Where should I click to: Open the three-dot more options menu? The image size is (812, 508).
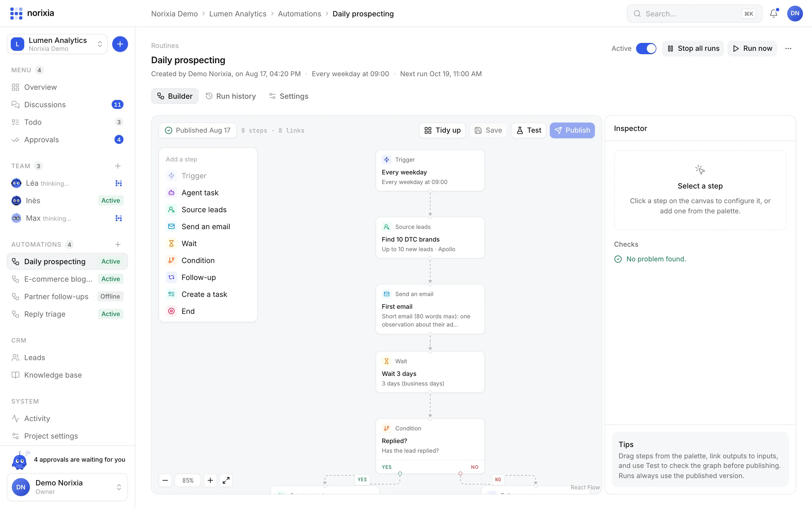click(x=788, y=48)
